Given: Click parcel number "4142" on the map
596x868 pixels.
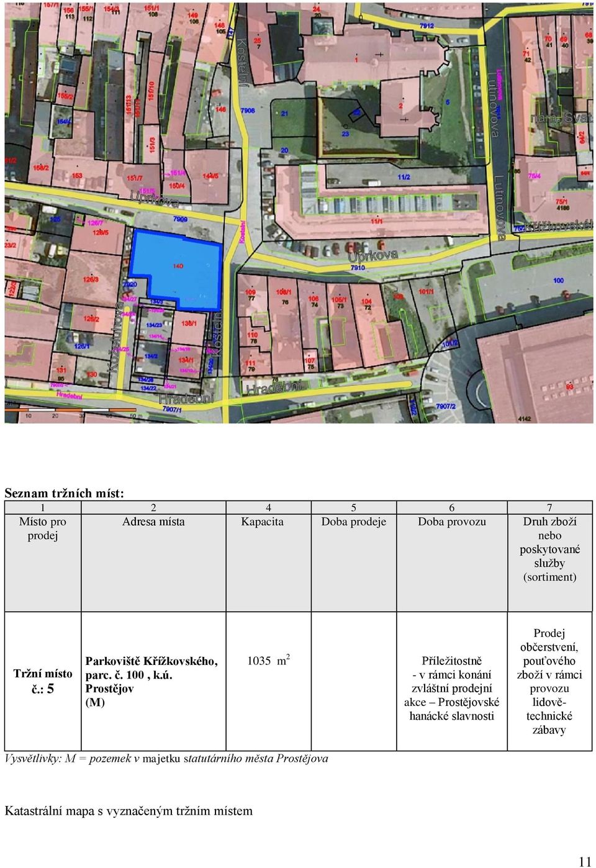Looking at the screenshot, I should click(x=525, y=418).
